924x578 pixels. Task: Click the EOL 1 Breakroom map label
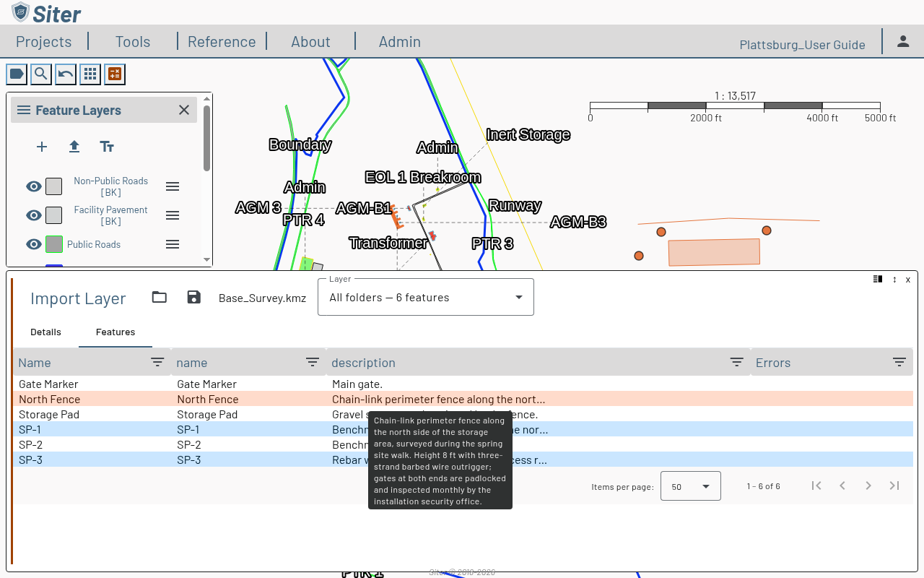(x=423, y=177)
